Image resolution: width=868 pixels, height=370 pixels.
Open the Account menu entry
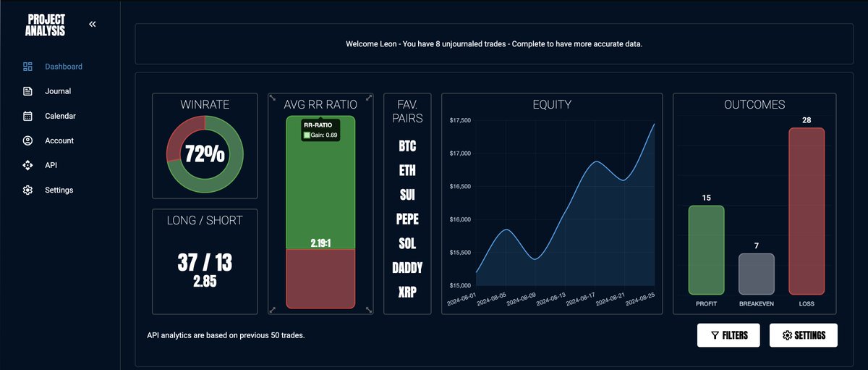click(x=59, y=140)
